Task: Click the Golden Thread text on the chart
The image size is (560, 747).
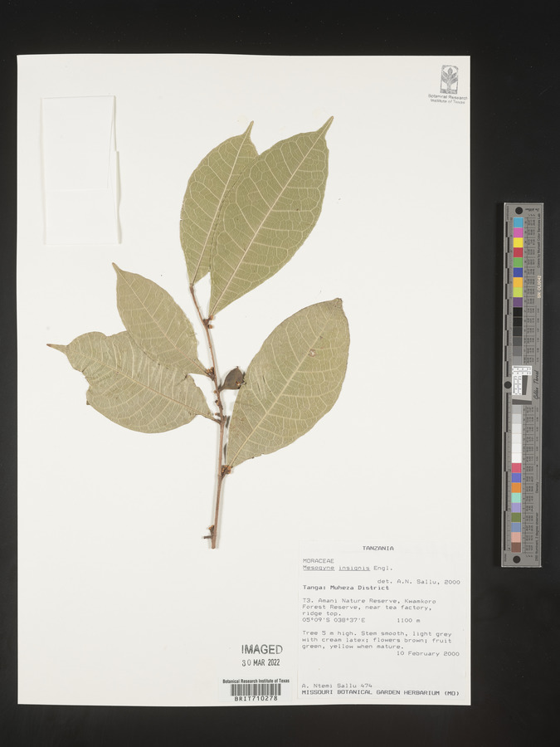Action: tap(535, 383)
